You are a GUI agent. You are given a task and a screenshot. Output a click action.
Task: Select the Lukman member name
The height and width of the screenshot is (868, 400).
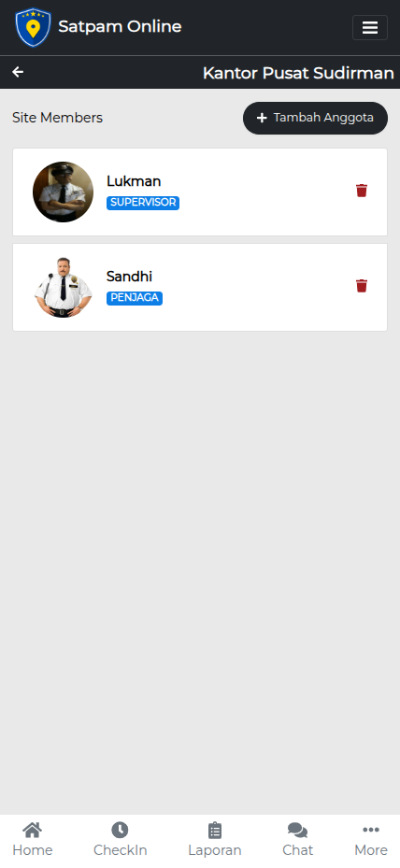[134, 181]
